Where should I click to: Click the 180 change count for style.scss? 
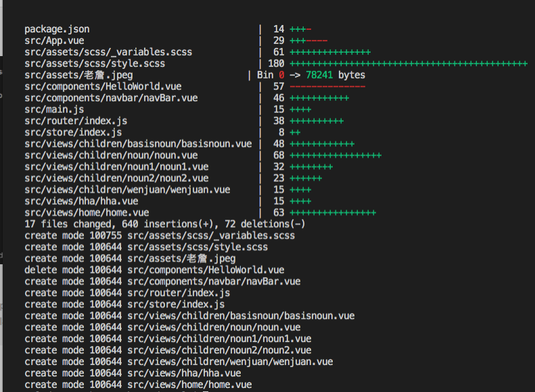276,64
